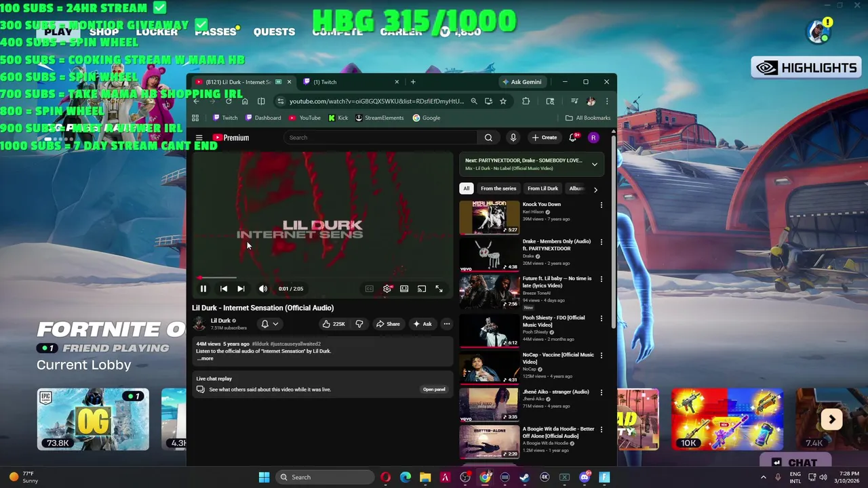868x488 pixels.
Task: Open Chrome media controls icon
Action: pos(574,101)
